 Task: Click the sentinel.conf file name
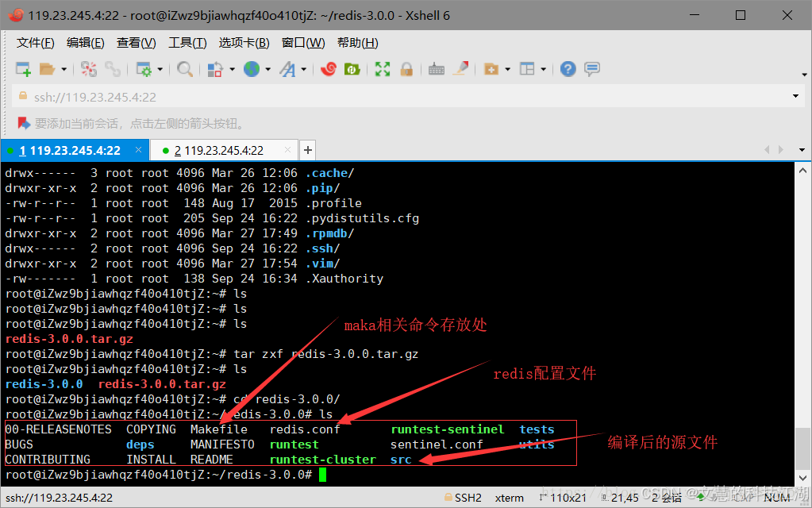pos(437,444)
